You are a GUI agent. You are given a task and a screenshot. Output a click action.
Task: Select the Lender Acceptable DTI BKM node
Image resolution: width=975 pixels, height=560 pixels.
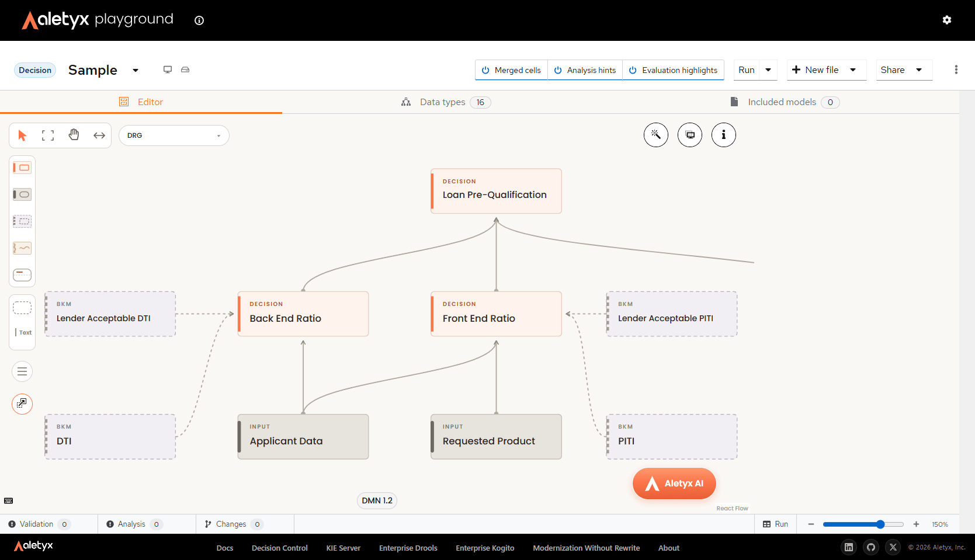(x=110, y=314)
